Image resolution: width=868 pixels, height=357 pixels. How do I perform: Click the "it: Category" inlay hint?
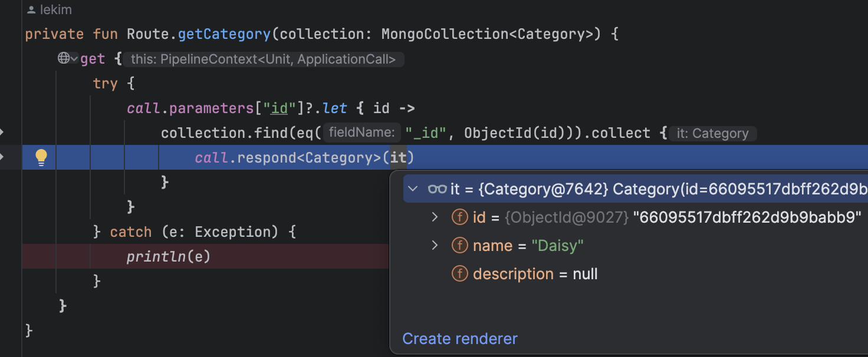coord(712,134)
